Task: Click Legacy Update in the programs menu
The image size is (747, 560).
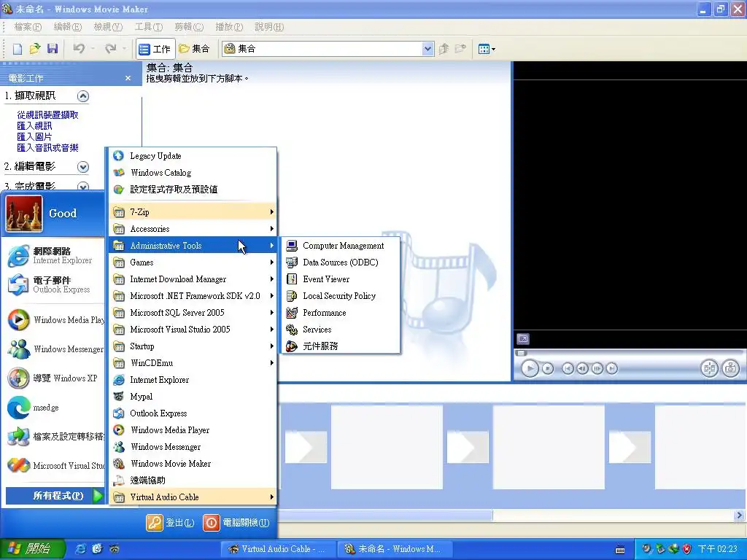Action: tap(193, 156)
